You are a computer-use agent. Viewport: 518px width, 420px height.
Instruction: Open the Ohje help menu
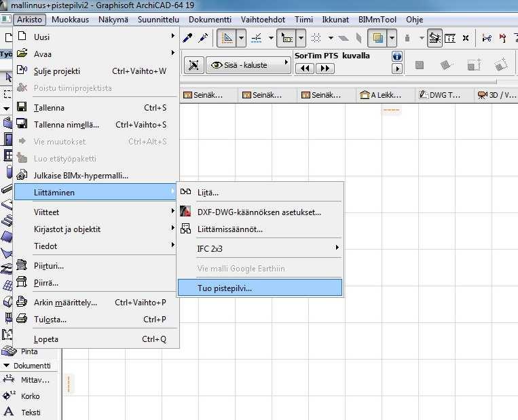(x=414, y=20)
